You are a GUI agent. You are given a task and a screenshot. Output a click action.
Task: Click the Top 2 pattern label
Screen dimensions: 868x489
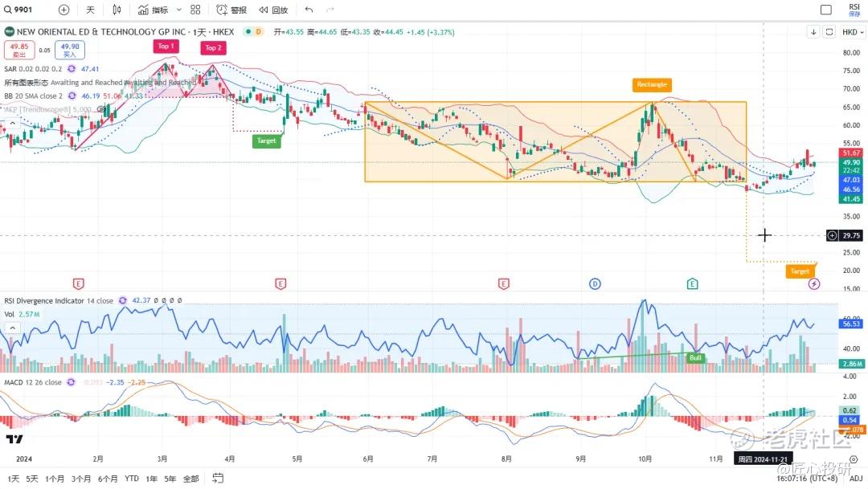pos(213,47)
